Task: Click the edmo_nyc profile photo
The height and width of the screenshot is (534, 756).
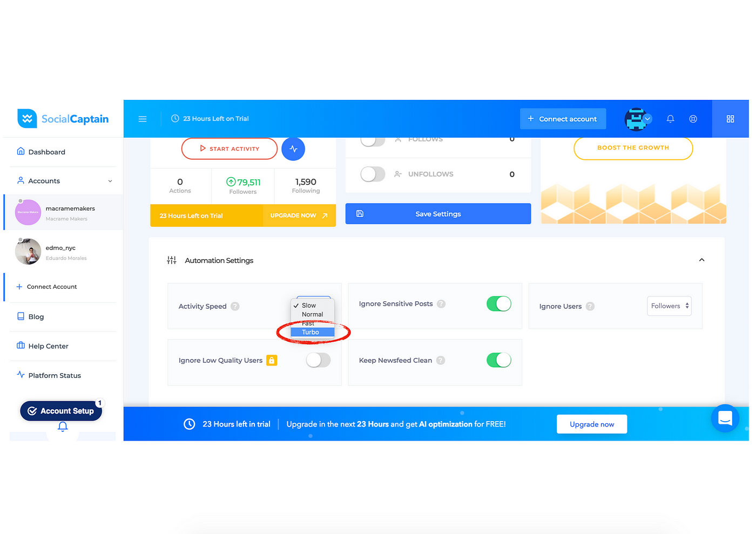Action: (x=28, y=252)
